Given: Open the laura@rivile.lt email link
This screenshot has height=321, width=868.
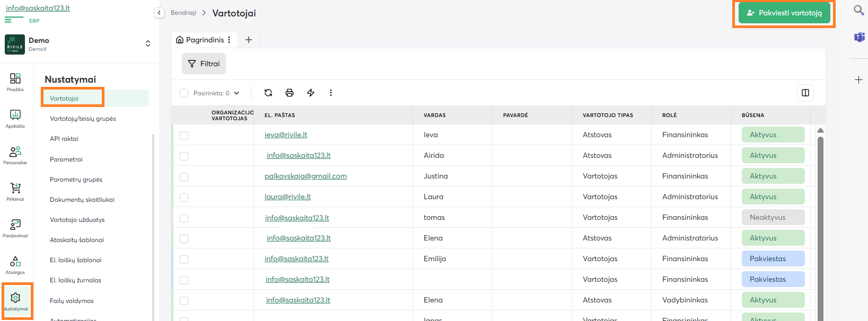Looking at the screenshot, I should coord(287,197).
